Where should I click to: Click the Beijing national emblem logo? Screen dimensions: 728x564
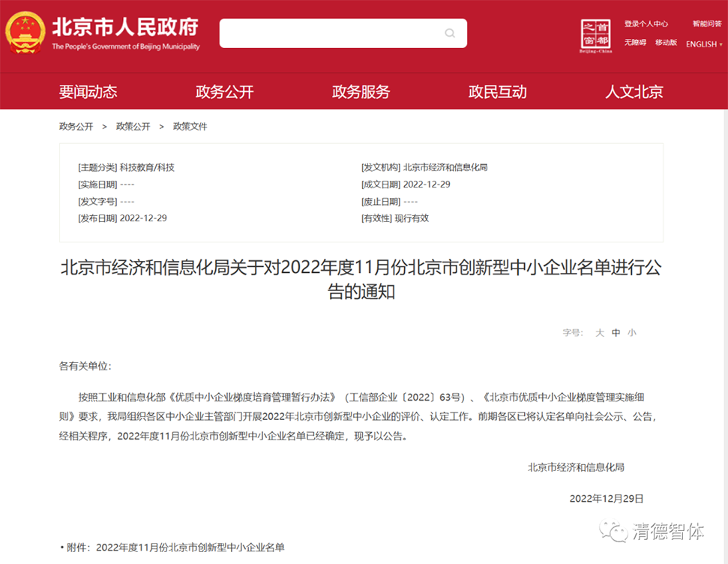(25, 32)
